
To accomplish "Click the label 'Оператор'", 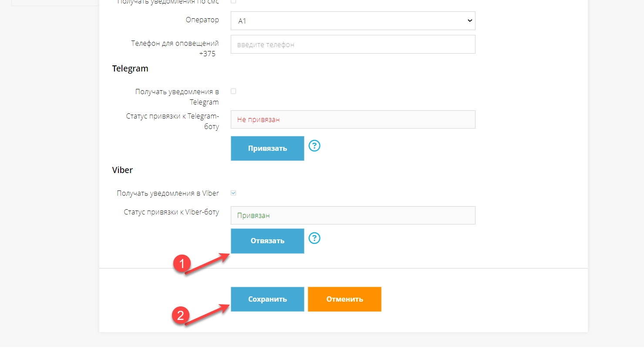I will [x=202, y=20].
